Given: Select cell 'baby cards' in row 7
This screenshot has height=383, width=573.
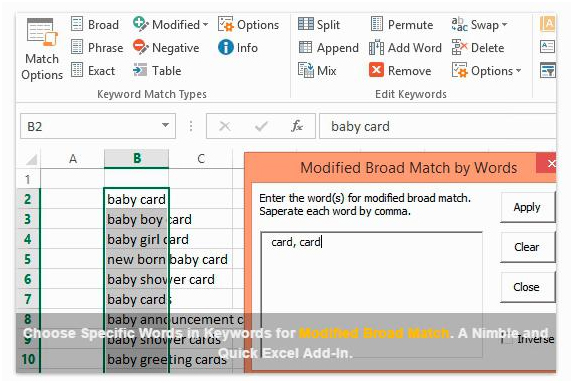Looking at the screenshot, I should coord(137,299).
